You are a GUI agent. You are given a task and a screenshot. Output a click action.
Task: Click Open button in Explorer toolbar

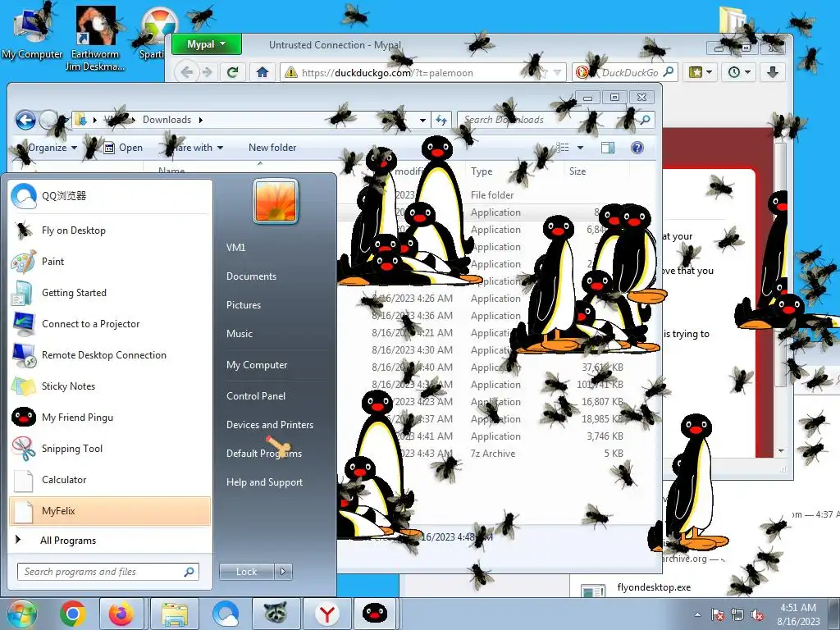pyautogui.click(x=123, y=148)
